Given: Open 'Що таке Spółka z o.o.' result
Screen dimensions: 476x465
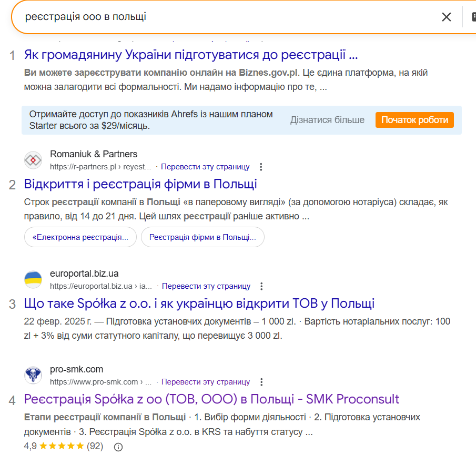Looking at the screenshot, I should click(199, 304).
